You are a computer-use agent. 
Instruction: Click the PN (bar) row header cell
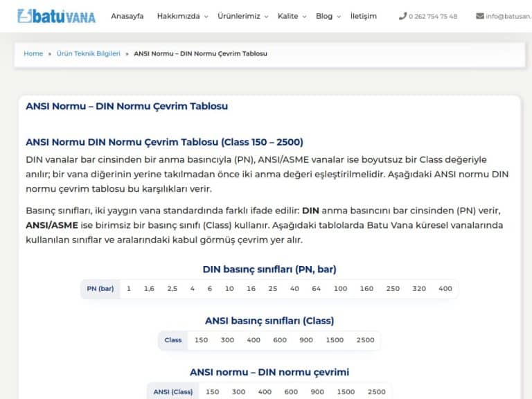100,289
